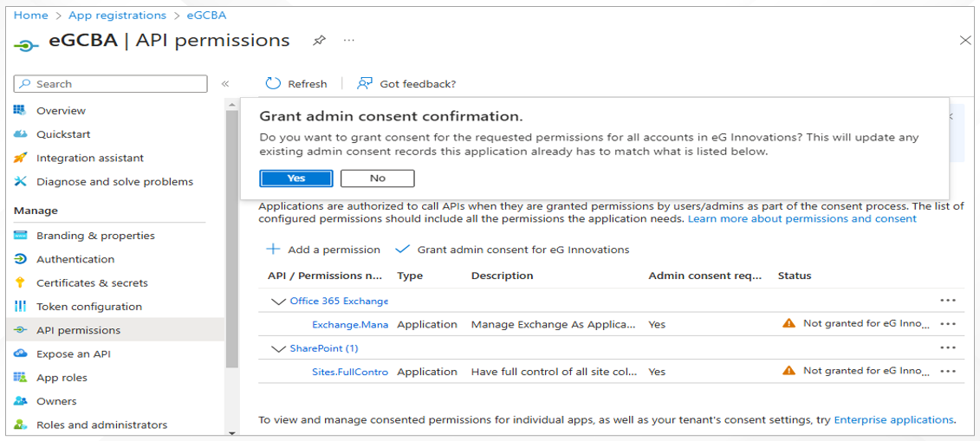Click the Branding & properties icon

click(x=20, y=236)
